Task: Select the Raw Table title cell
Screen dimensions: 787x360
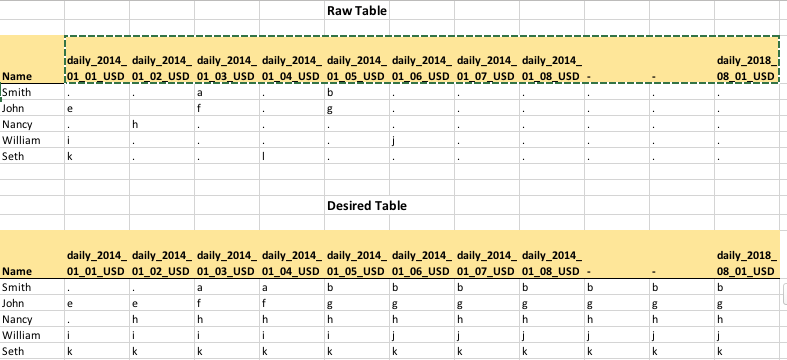Action: pyautogui.click(x=357, y=11)
